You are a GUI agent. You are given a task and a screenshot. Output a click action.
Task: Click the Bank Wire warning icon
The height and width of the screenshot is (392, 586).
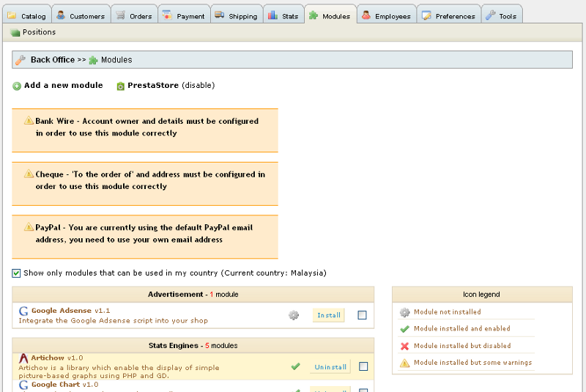[x=29, y=120]
